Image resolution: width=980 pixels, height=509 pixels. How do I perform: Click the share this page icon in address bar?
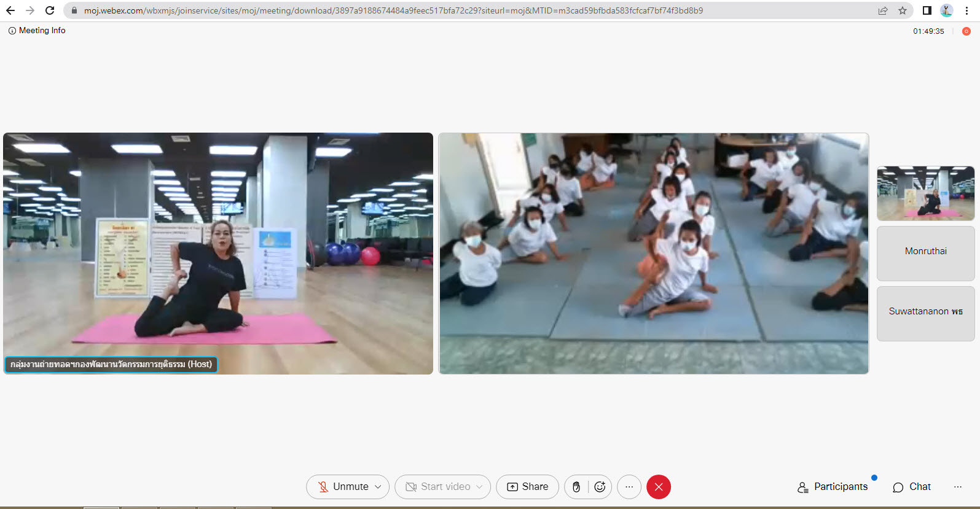click(883, 10)
